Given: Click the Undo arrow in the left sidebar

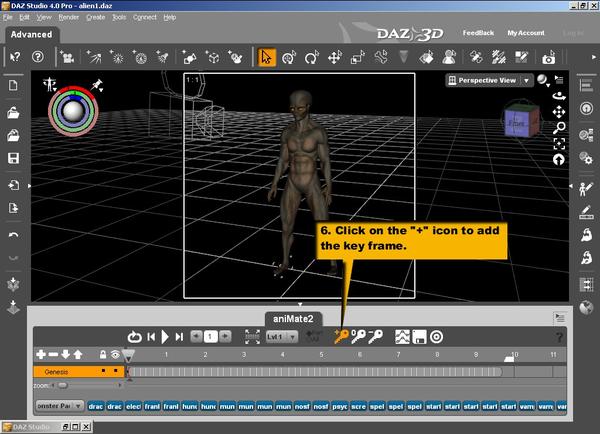Looking at the screenshot, I should 13,235.
